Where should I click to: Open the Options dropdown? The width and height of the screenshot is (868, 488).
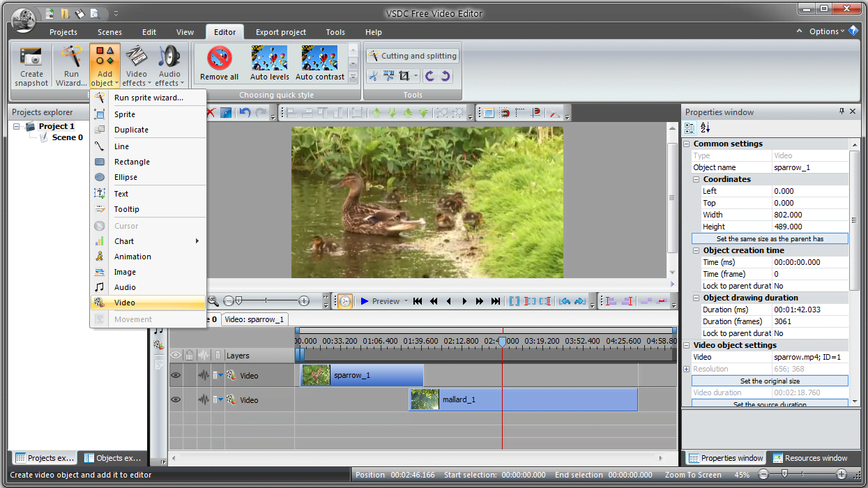click(826, 31)
